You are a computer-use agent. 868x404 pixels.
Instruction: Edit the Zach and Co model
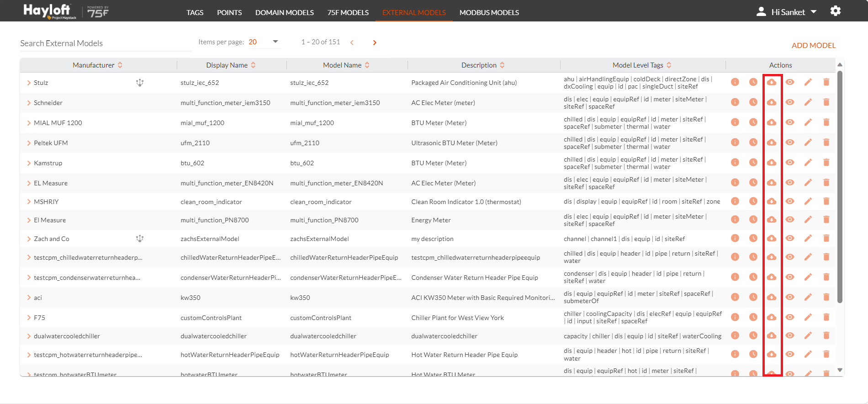tap(808, 238)
